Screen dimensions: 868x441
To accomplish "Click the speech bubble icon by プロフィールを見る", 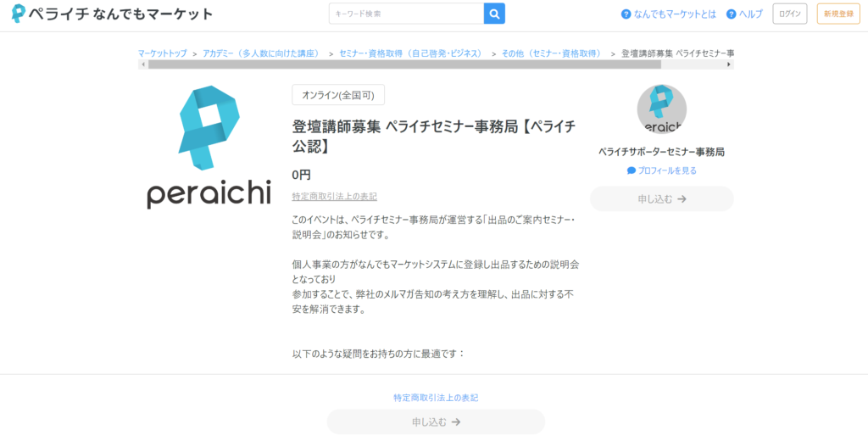I will tap(632, 170).
